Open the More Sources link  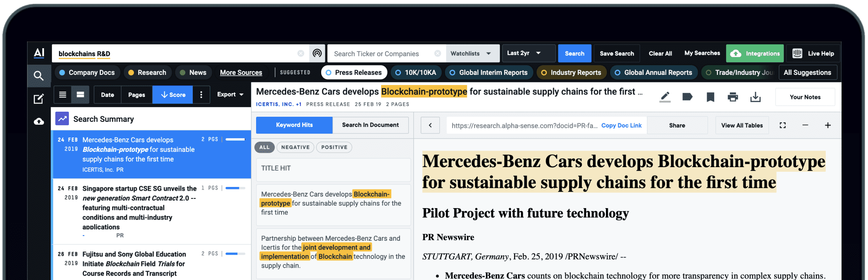pos(241,72)
